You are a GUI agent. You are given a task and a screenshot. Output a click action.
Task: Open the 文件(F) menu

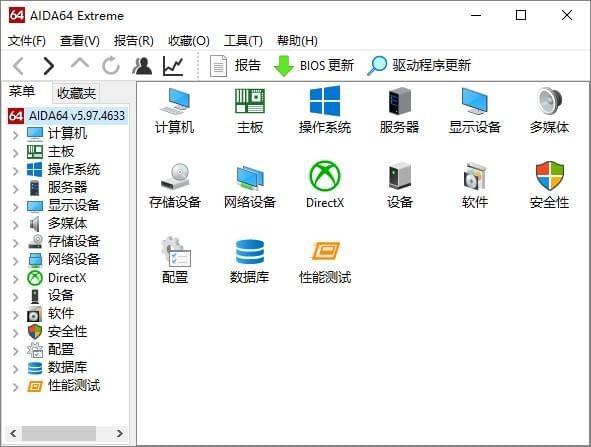(x=27, y=40)
